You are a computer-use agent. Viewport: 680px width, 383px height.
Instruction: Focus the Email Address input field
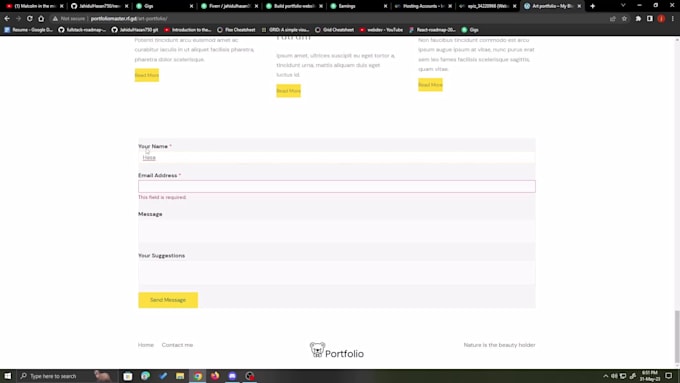click(x=337, y=187)
